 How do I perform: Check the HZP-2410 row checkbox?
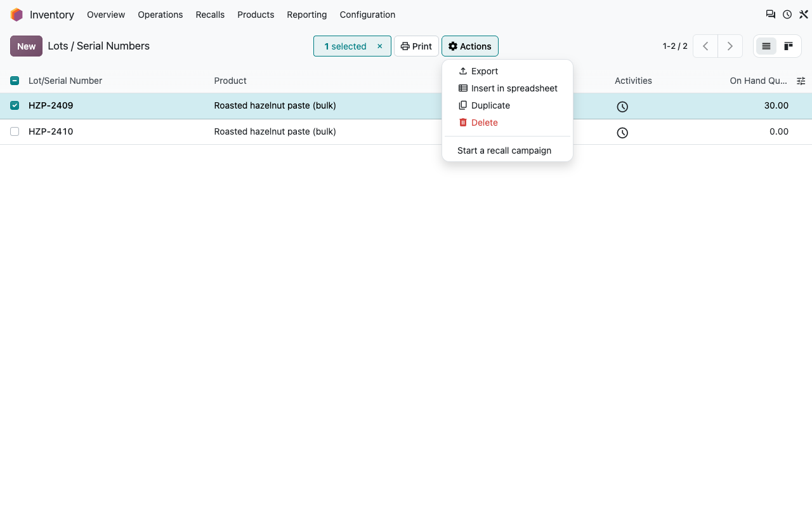(15, 131)
